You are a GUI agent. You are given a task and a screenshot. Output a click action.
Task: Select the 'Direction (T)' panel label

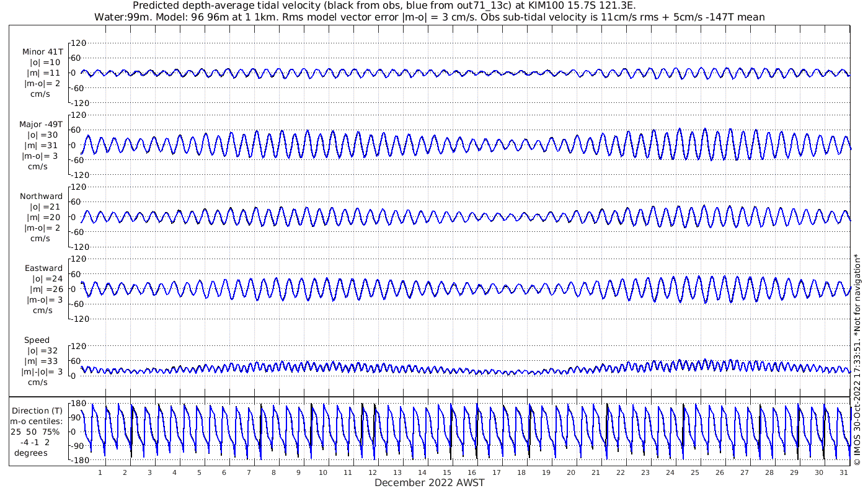(38, 411)
